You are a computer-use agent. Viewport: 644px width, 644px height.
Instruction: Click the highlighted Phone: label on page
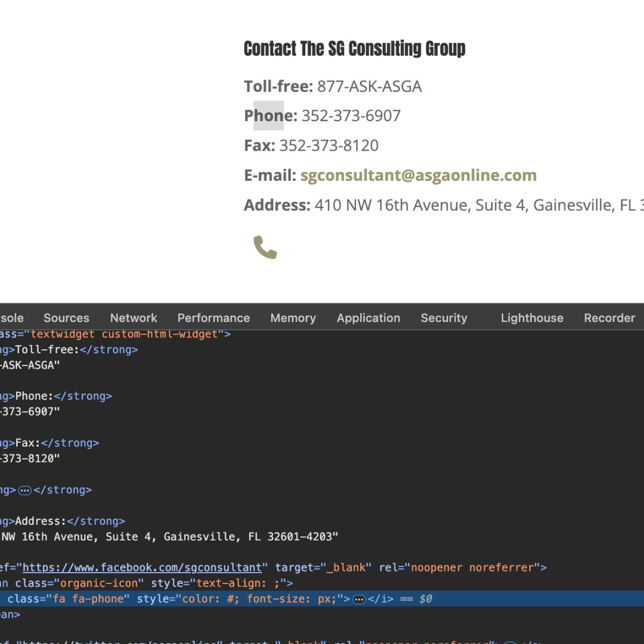[x=270, y=116]
